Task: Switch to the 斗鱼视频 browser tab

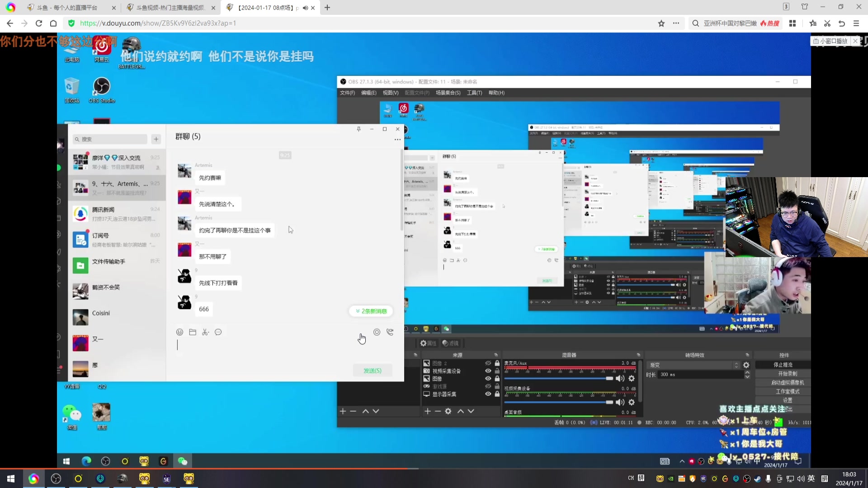Action: [x=170, y=8]
